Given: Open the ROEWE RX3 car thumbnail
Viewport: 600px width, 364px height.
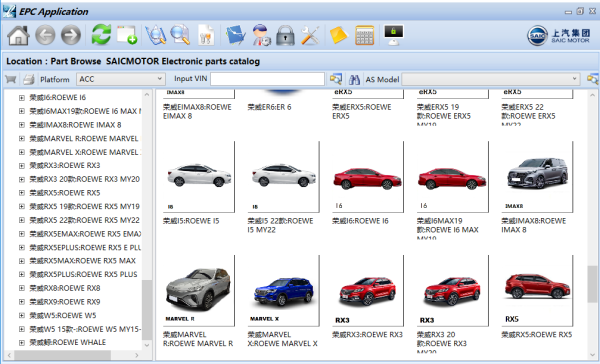Looking at the screenshot, I should 368,291.
